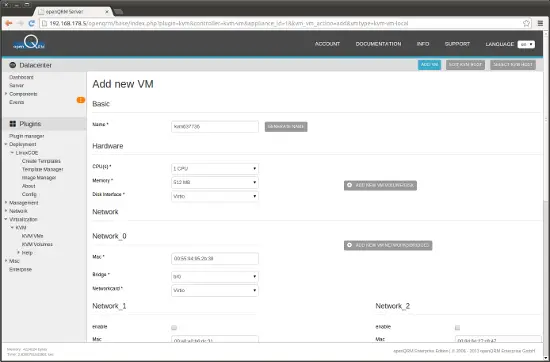Bookmark the page with the star icon

click(526, 23)
